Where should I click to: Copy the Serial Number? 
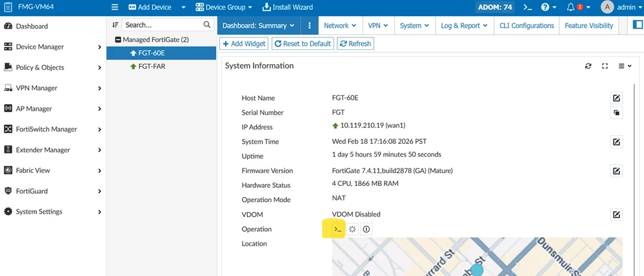(616, 113)
